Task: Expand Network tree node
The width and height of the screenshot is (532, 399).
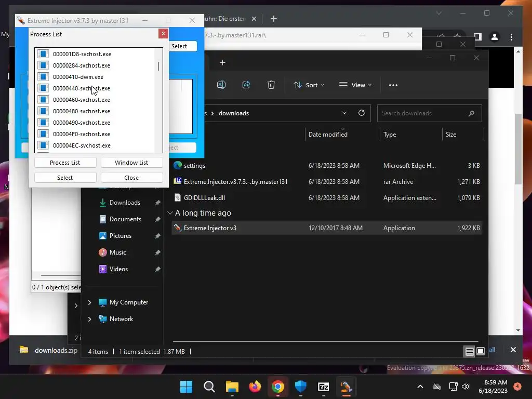Action: point(89,319)
